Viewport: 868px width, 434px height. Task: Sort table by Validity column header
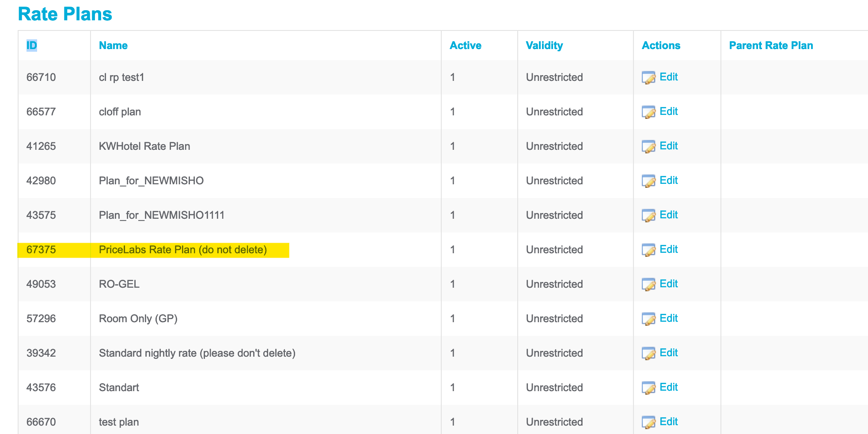[x=544, y=46]
